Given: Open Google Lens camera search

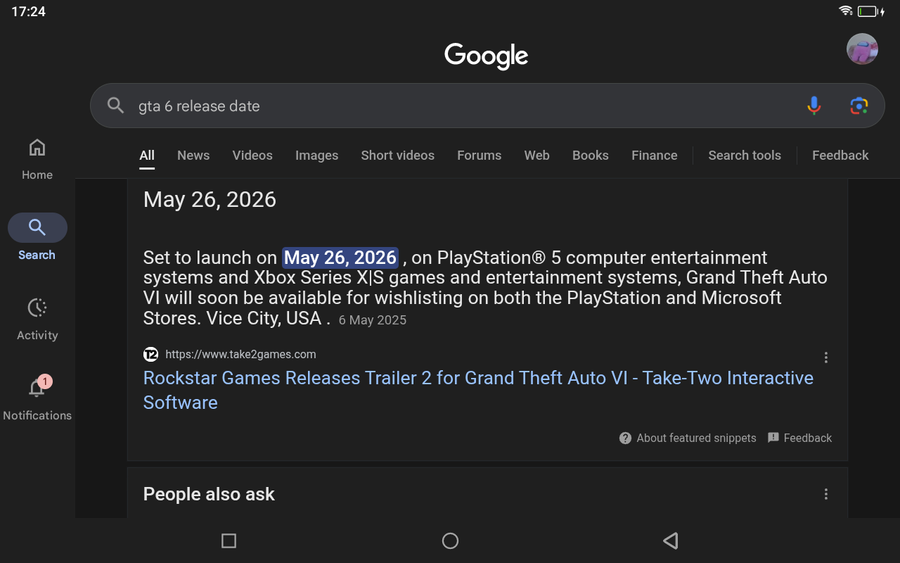Looking at the screenshot, I should pos(858,106).
